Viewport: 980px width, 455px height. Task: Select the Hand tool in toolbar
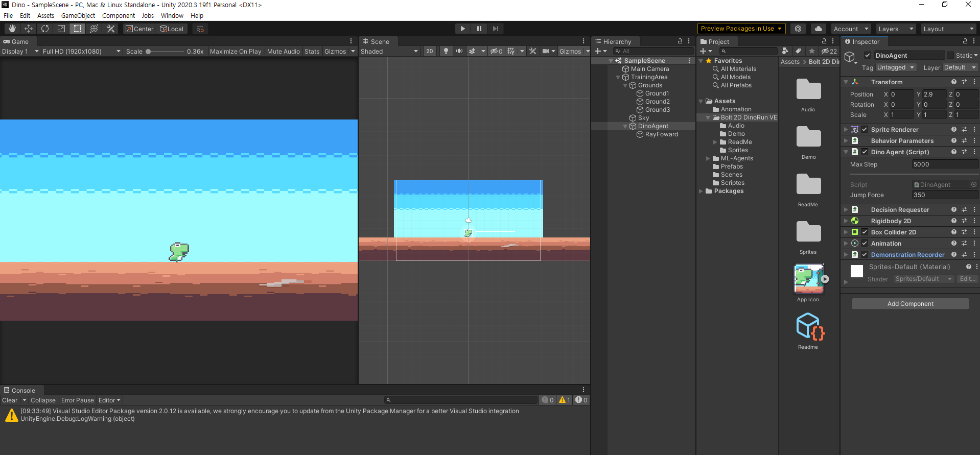coord(12,29)
